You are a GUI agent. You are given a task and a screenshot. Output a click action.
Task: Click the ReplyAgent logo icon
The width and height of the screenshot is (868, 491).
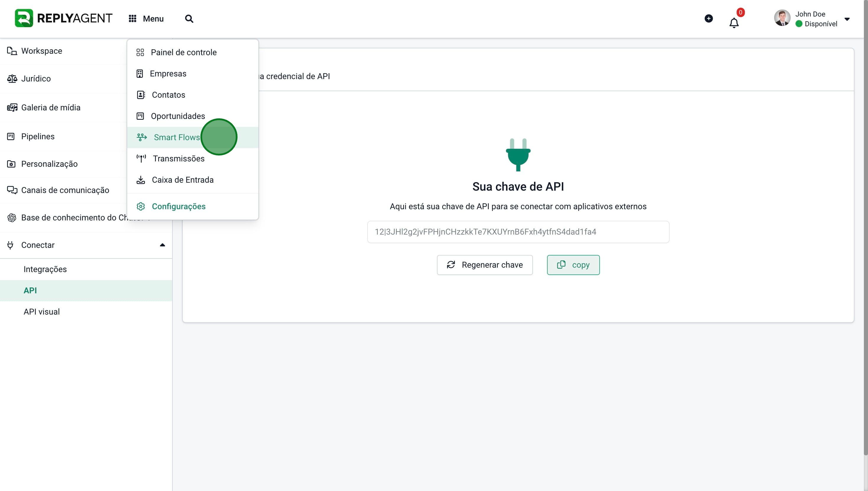(x=24, y=18)
